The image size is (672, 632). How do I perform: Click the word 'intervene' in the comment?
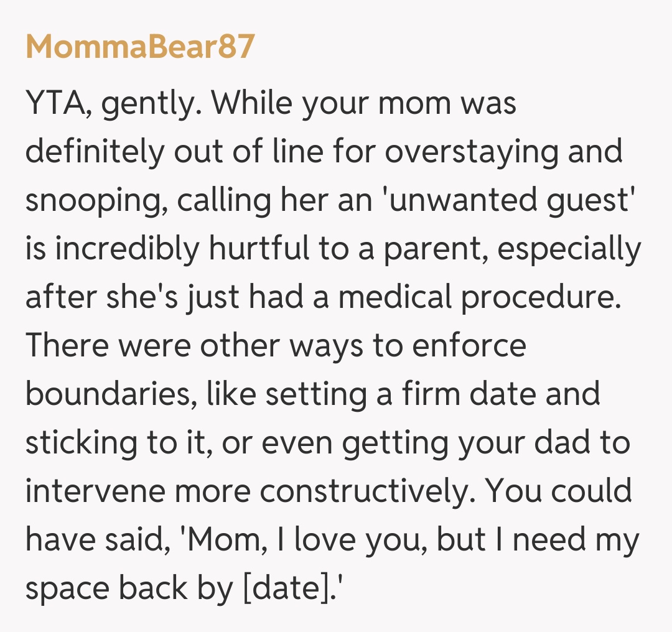(x=95, y=491)
